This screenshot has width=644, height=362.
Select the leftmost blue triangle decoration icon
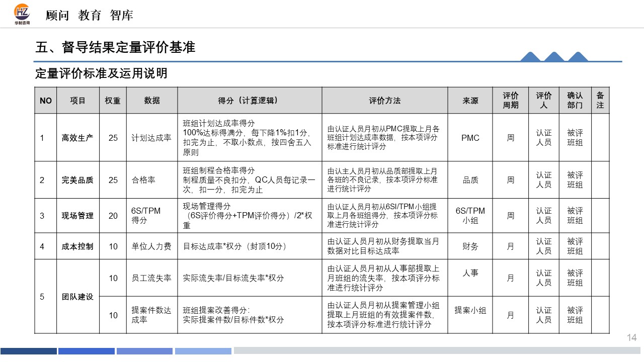[529, 56]
